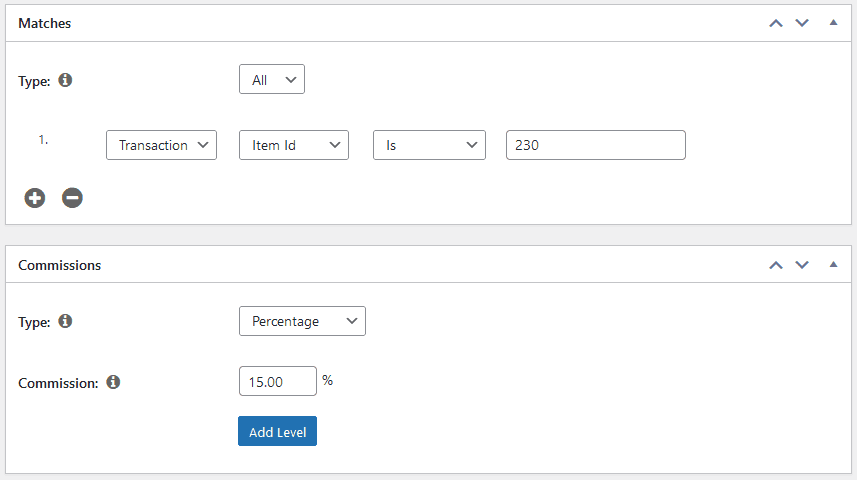Screen dimensions: 857x480
Task: Move the Matches panel up
Action: point(776,23)
